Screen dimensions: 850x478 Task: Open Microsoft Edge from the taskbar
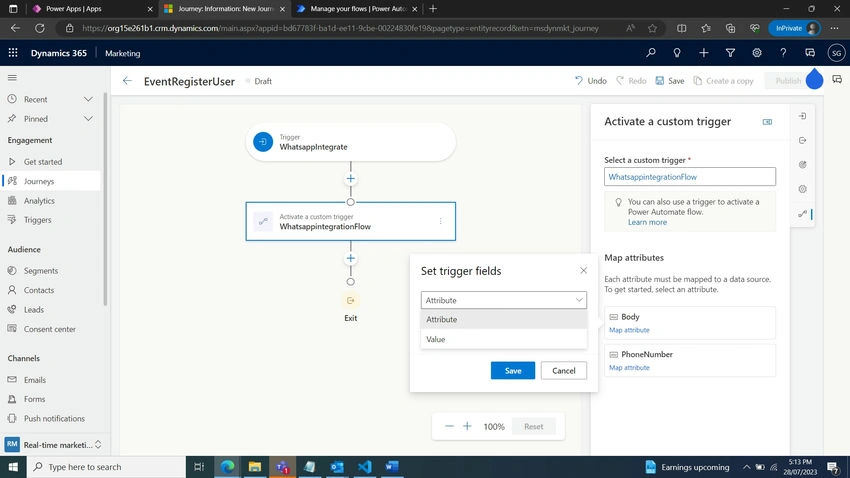[227, 467]
